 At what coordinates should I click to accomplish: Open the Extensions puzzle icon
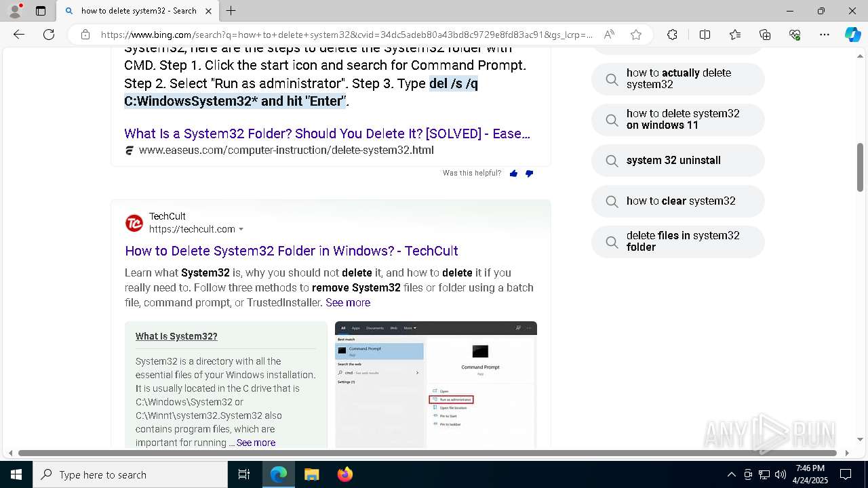click(672, 35)
